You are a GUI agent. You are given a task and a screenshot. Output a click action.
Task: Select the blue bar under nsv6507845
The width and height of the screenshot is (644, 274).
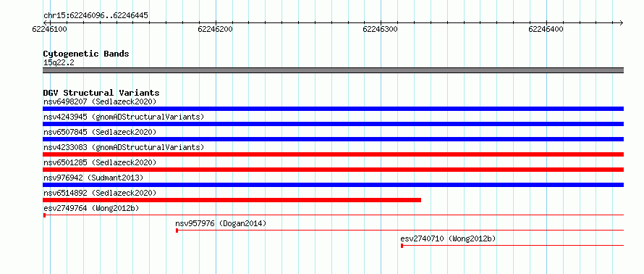(x=333, y=139)
